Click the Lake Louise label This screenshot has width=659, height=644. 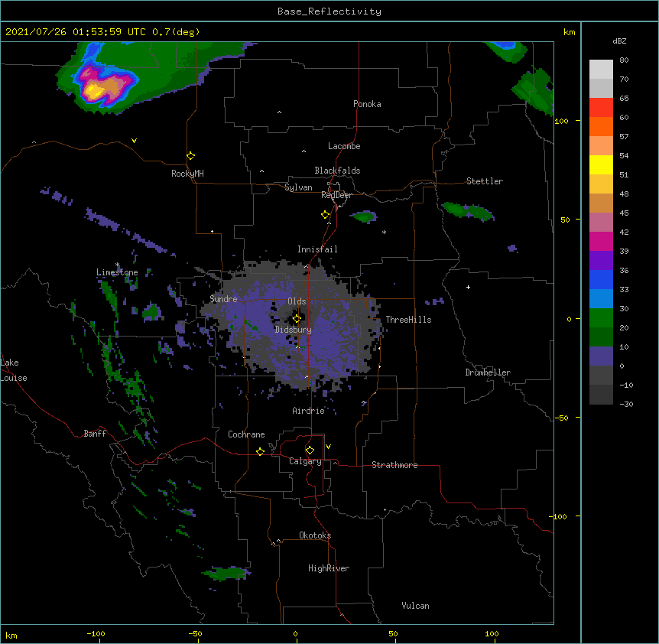click(14, 370)
